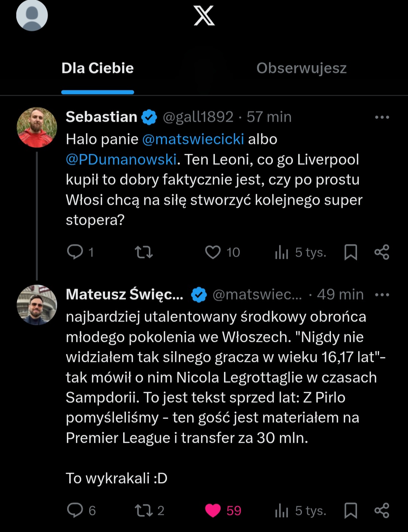408x532 pixels.
Task: Switch to the Obserwujesz tab
Action: [301, 68]
